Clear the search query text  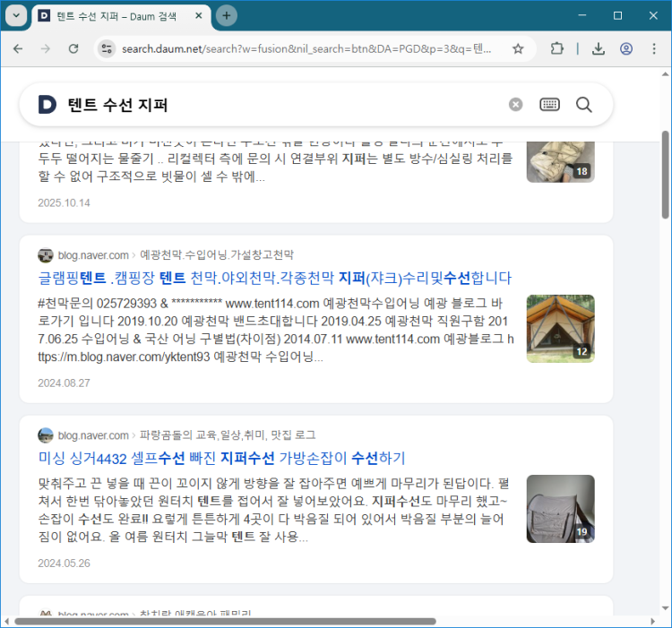(x=515, y=105)
